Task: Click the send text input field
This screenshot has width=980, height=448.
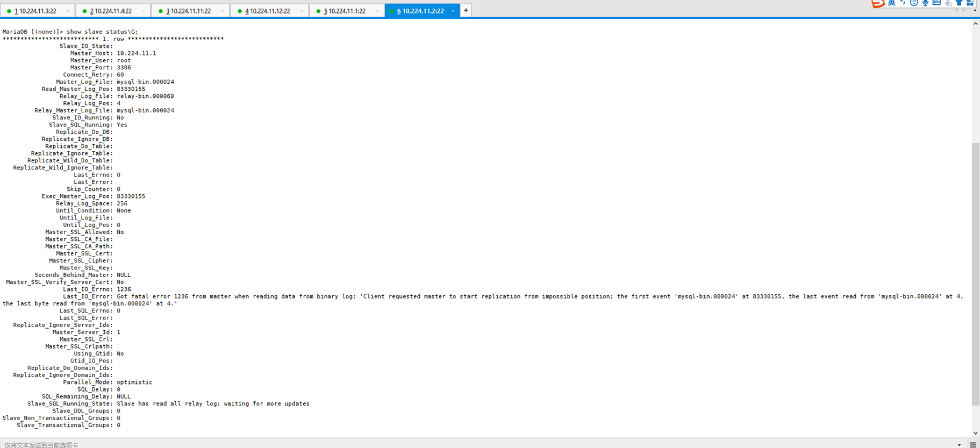Action: coord(430,445)
